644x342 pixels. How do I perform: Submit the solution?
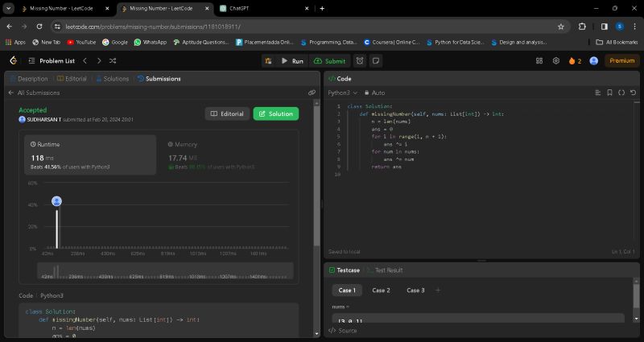click(330, 61)
